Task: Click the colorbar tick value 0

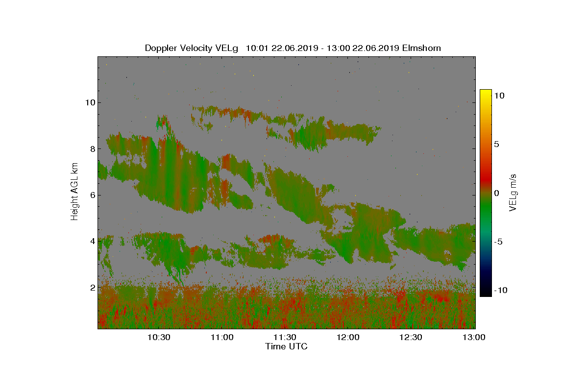Action: click(496, 193)
